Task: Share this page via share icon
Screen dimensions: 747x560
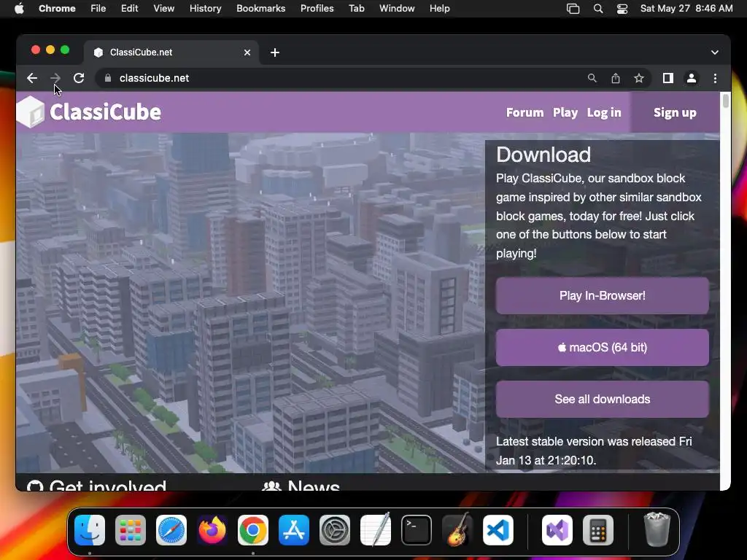Action: pos(616,78)
